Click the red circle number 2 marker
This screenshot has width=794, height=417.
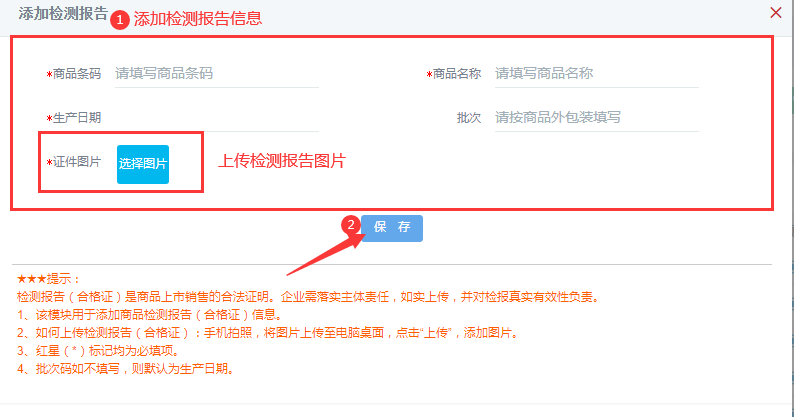coord(350,225)
